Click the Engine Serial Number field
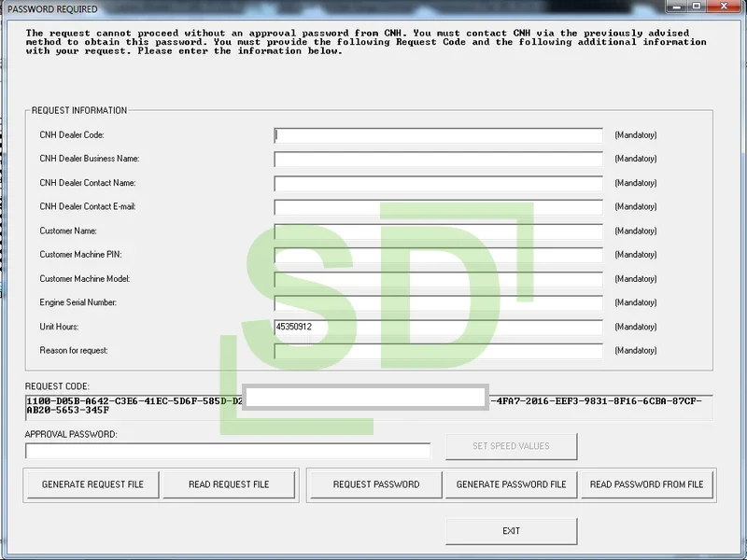Viewport: 747px width, 560px height. pos(439,303)
